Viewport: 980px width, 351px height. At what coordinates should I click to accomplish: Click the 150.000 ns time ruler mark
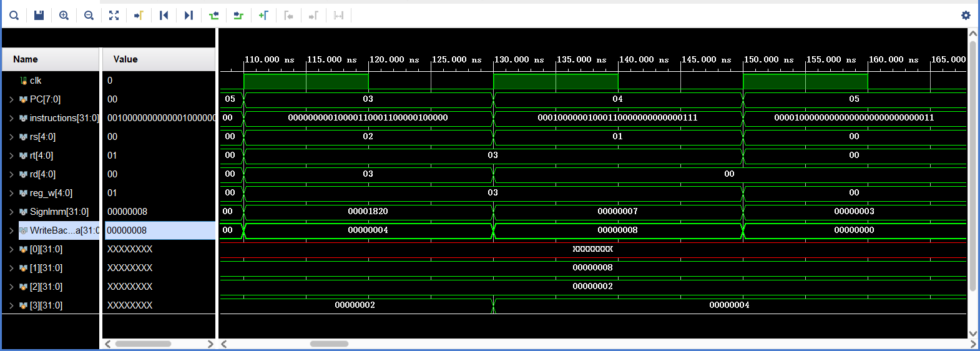tap(768, 60)
